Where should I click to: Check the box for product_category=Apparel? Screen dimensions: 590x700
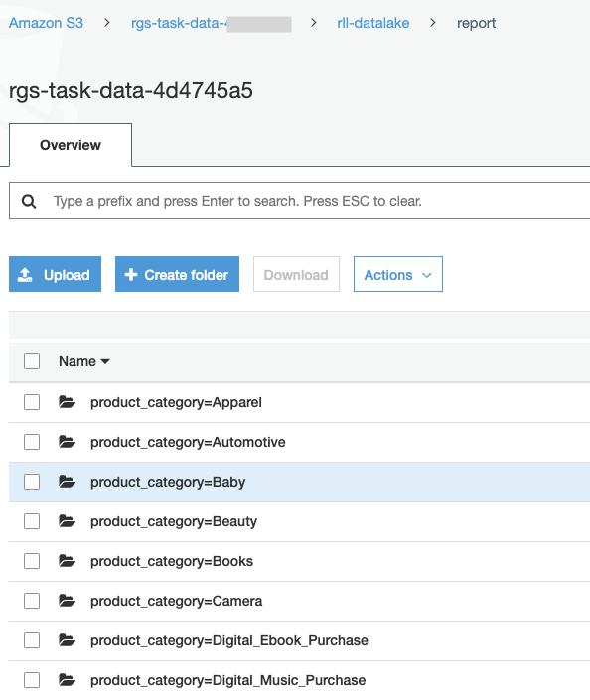pos(32,402)
